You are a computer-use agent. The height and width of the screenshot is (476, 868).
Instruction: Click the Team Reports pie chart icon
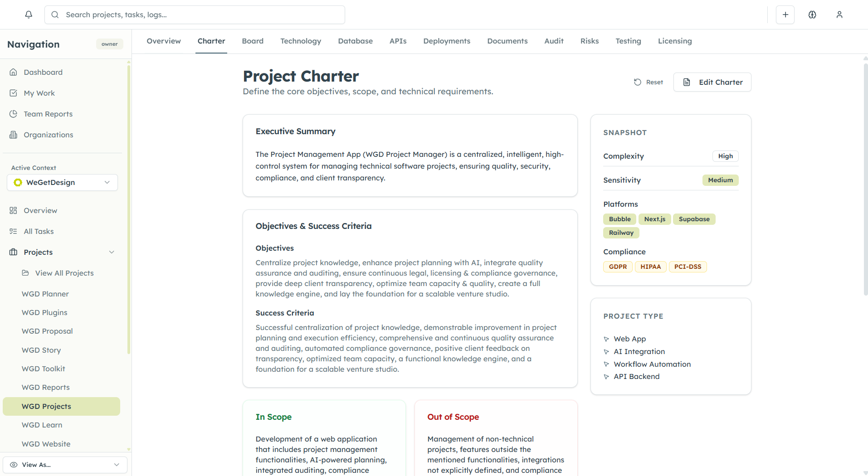14,114
